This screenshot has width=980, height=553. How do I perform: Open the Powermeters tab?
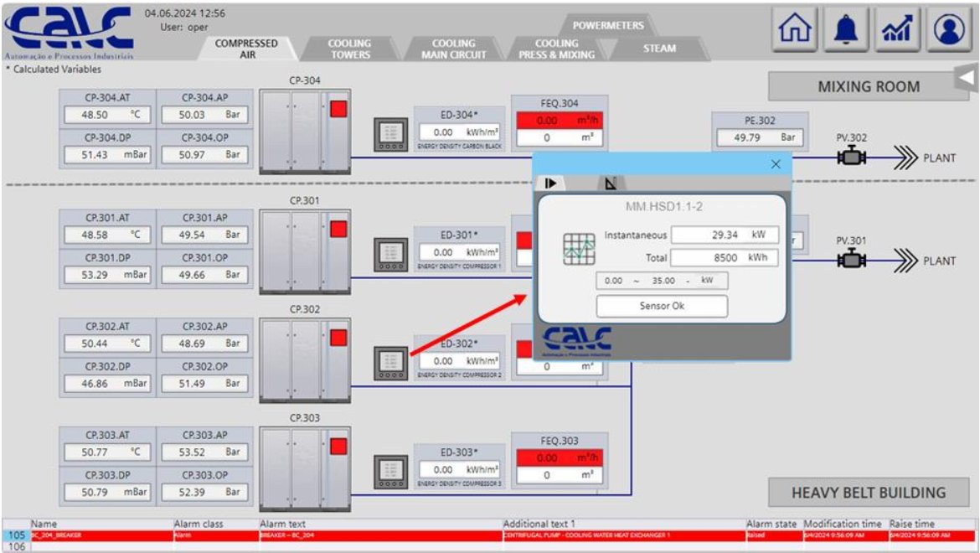point(608,26)
